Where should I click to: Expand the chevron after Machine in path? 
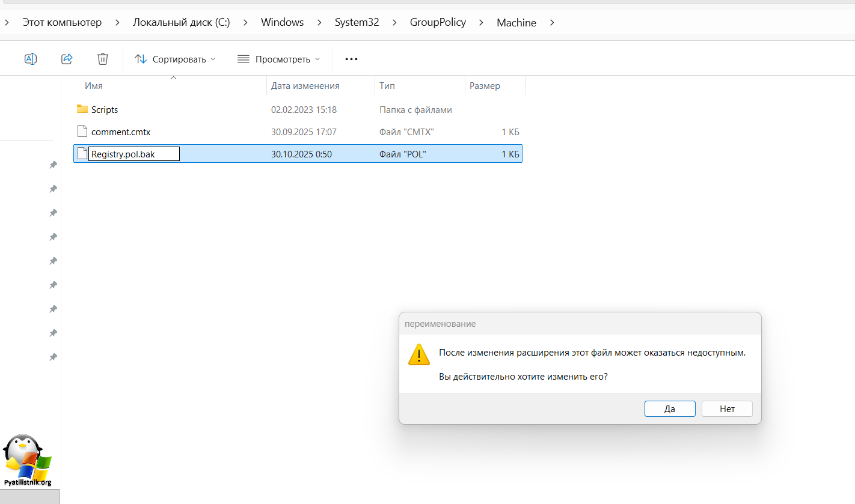pos(553,23)
